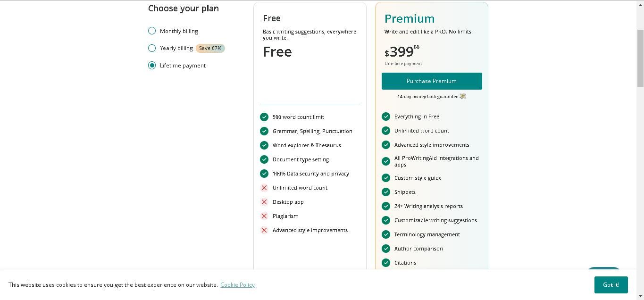Dismiss cookie banner with Got it!

(611, 285)
